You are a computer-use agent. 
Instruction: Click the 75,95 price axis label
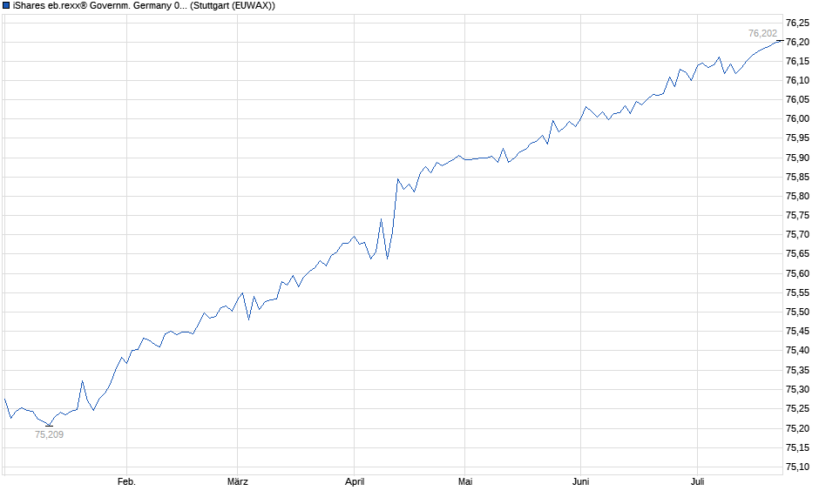coord(797,138)
